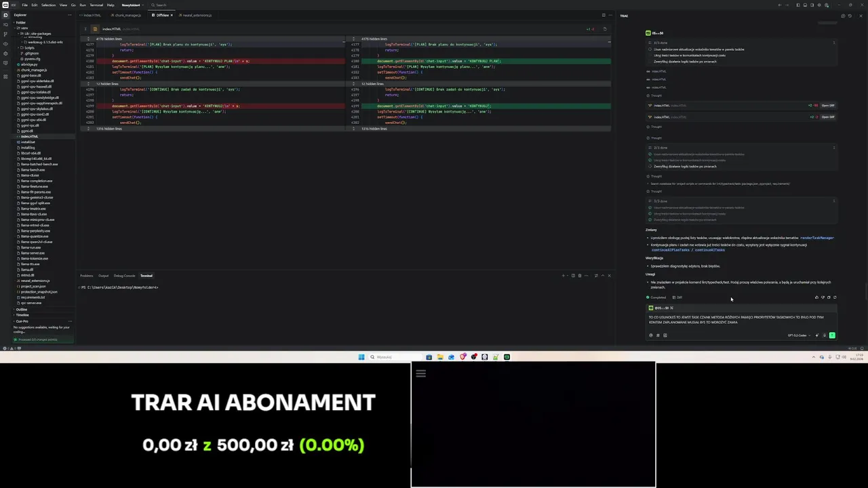The width and height of the screenshot is (868, 488).
Task: Click the Windows Start button on taskbar
Action: [361, 357]
